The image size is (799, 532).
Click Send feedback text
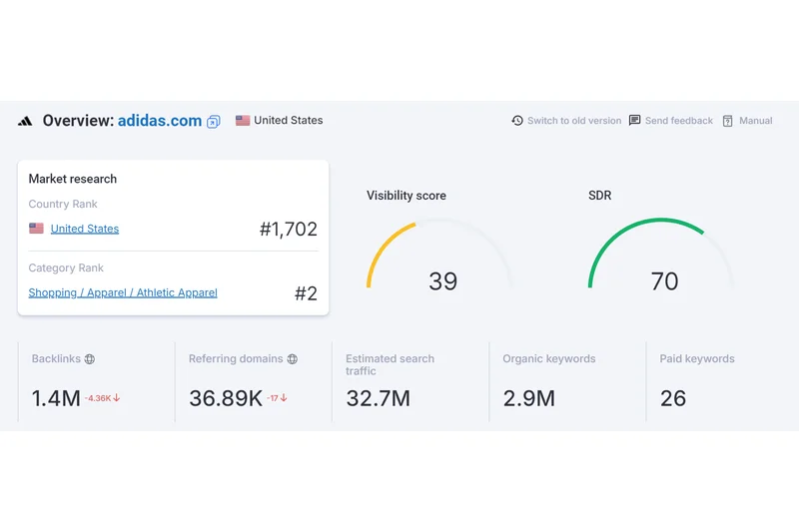point(679,121)
